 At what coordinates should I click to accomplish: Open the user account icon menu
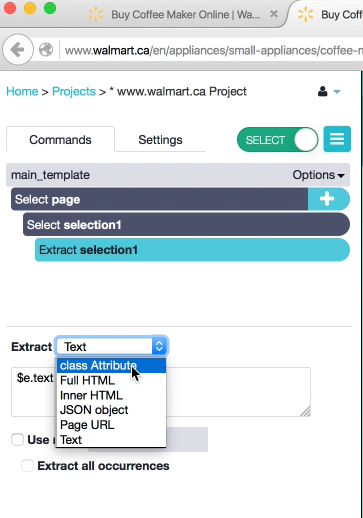tap(329, 91)
